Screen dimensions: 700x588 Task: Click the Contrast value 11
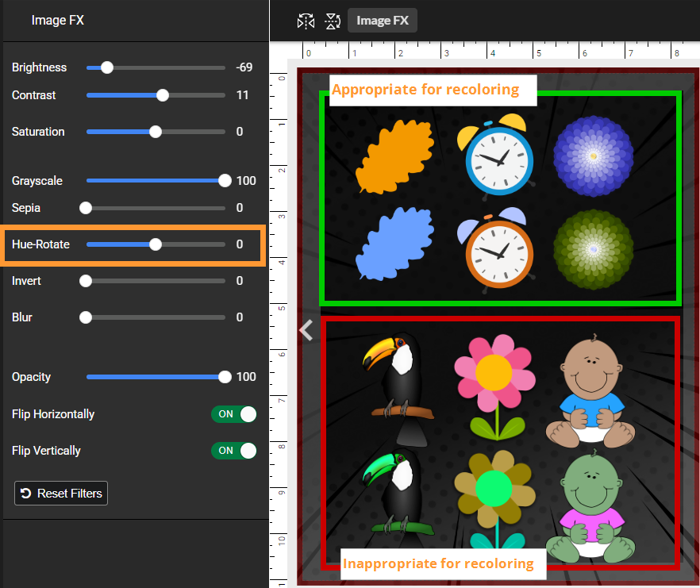click(x=242, y=95)
